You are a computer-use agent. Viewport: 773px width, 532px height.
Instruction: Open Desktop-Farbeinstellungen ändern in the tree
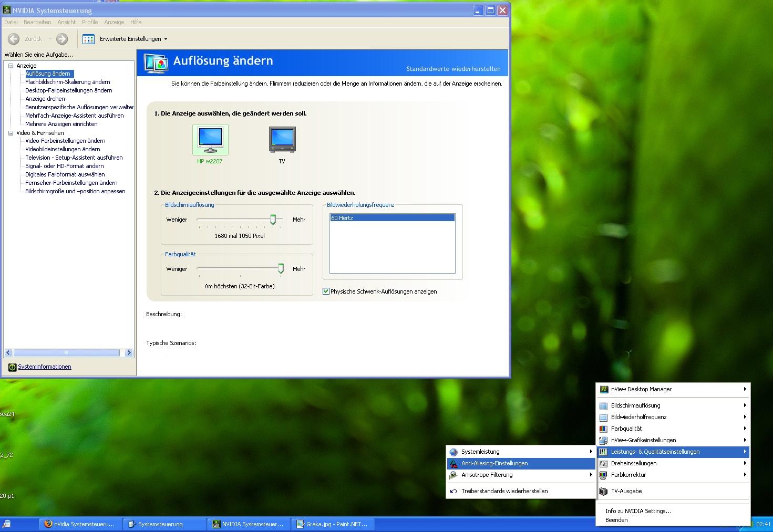[69, 90]
